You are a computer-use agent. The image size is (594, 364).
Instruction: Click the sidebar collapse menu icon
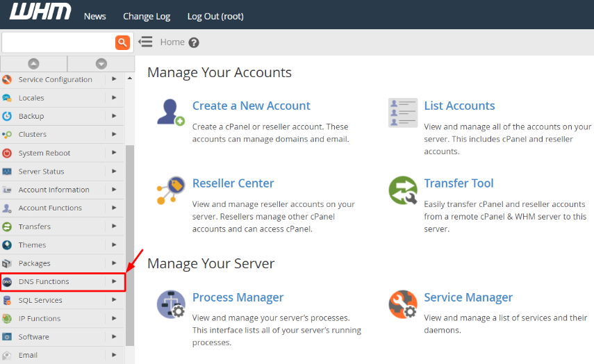click(x=145, y=42)
